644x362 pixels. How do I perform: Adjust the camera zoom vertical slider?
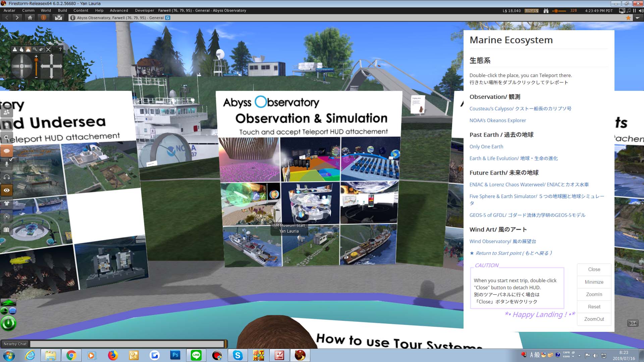[x=36, y=66]
